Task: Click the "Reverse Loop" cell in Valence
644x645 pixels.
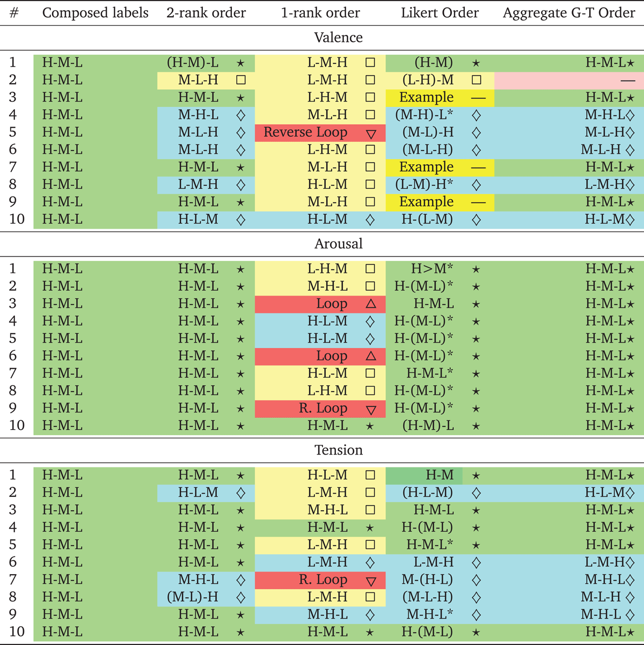Action: 305,133
